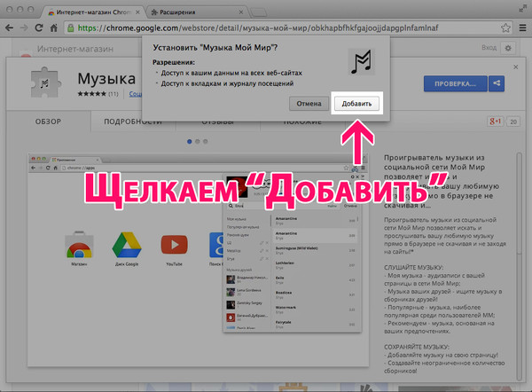Switch to the Расширения tab
532x392 pixels.
[x=197, y=12]
